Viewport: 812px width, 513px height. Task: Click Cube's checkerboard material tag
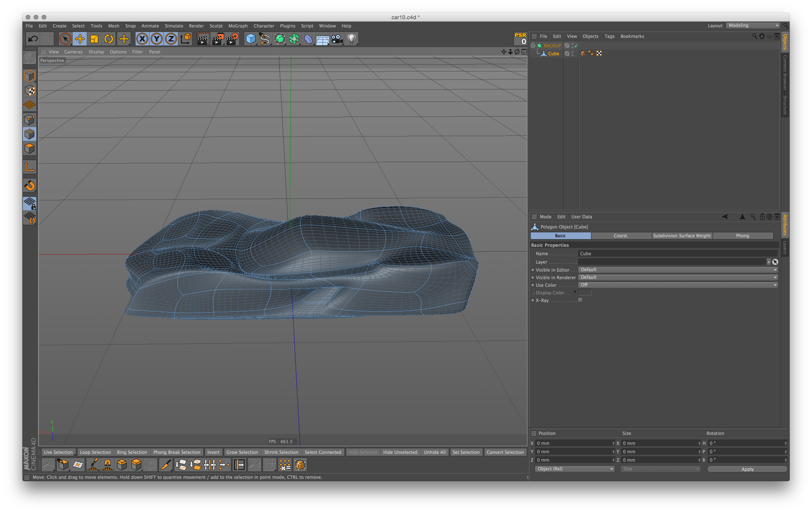tap(599, 53)
